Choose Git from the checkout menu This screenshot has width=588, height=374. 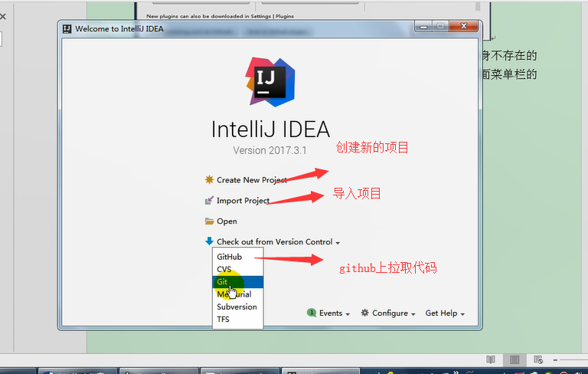coord(238,281)
